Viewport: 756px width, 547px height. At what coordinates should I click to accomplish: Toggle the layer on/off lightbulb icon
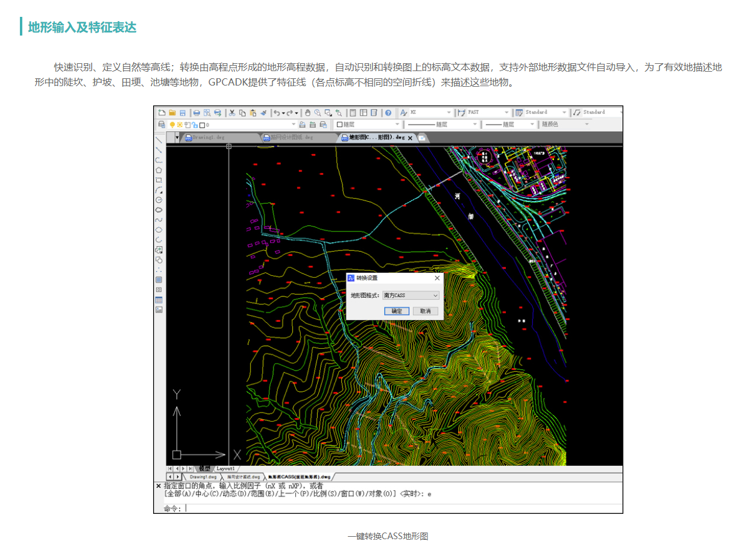point(172,125)
